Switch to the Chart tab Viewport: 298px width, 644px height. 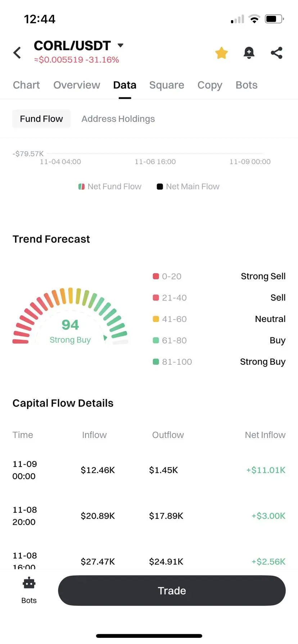26,85
